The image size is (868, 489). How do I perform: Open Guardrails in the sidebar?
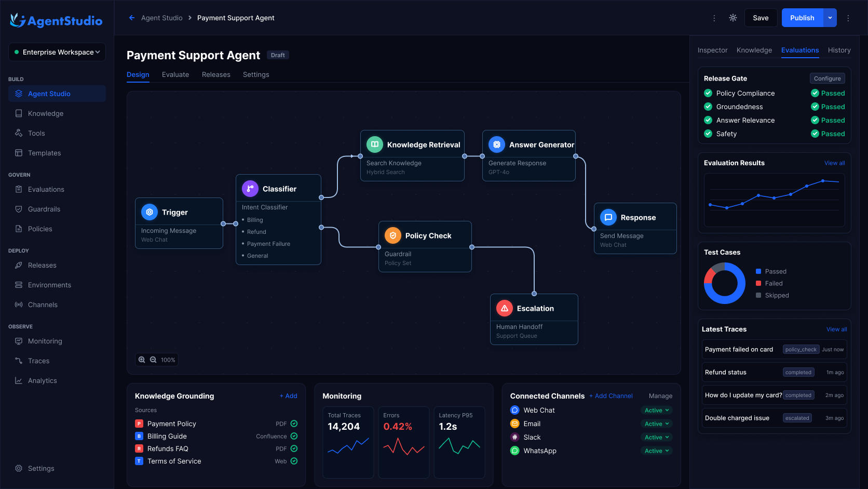pos(57,209)
